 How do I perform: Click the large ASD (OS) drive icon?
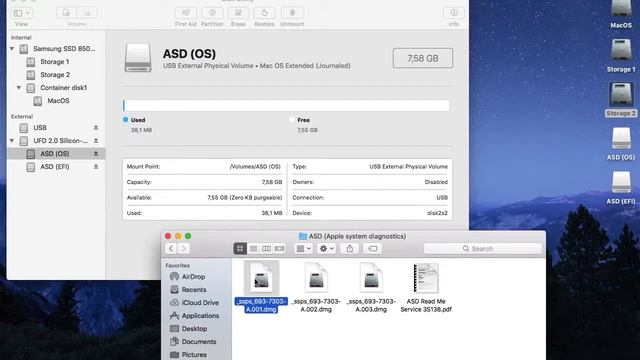tap(138, 58)
